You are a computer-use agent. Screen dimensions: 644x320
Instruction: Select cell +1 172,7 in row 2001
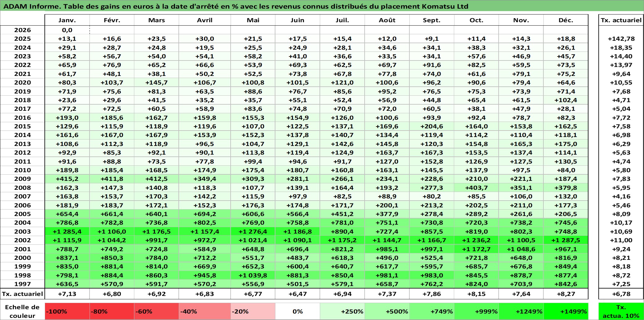pyautogui.click(x=476, y=249)
